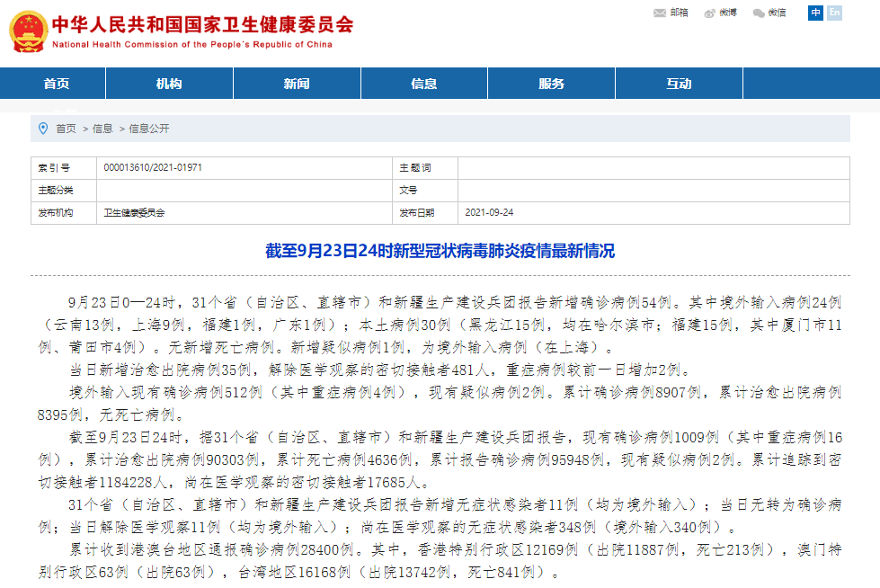Switch to English with the En toggle
This screenshot has height=588, width=880.
coord(834,13)
